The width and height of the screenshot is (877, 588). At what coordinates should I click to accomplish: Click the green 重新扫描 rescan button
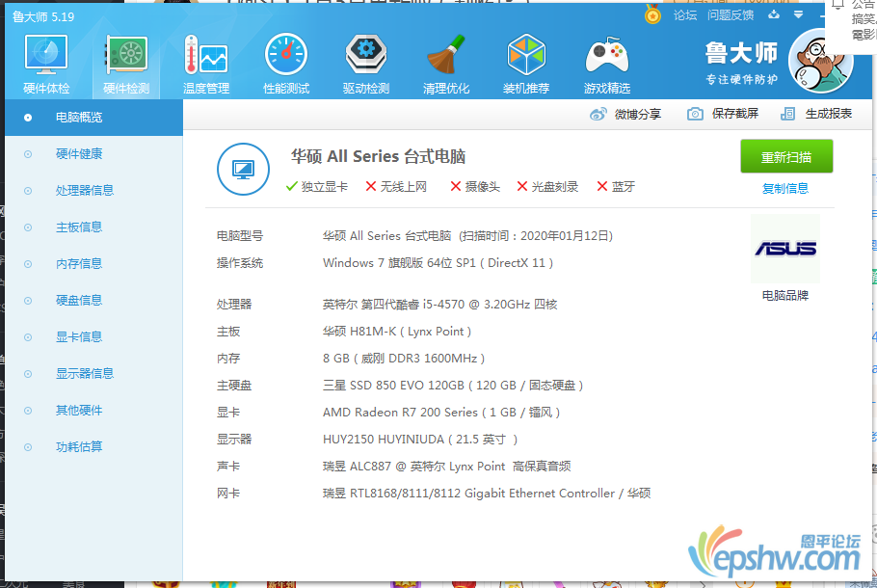coord(786,157)
